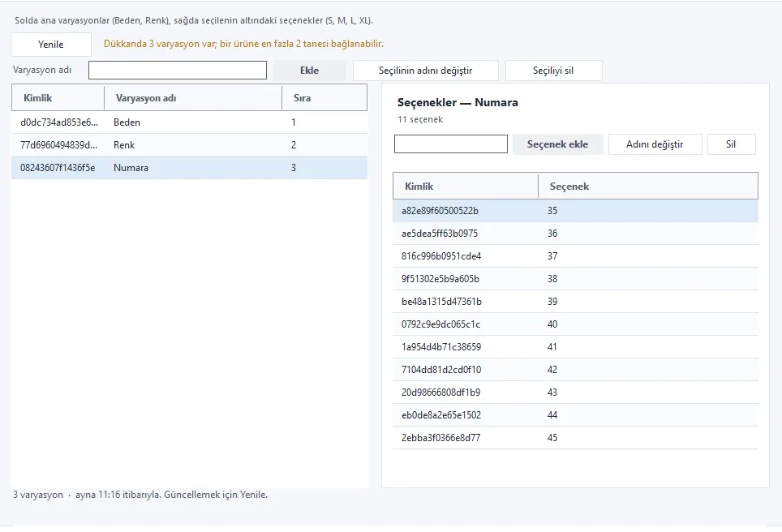Click option ID 0792c9e9dc065c1c
The width and height of the screenshot is (782, 532).
click(440, 324)
